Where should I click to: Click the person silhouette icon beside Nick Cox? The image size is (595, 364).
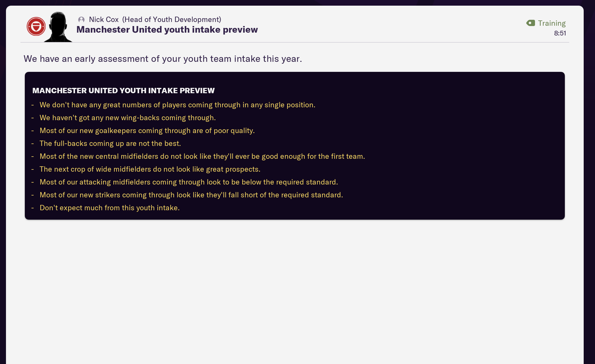82,19
